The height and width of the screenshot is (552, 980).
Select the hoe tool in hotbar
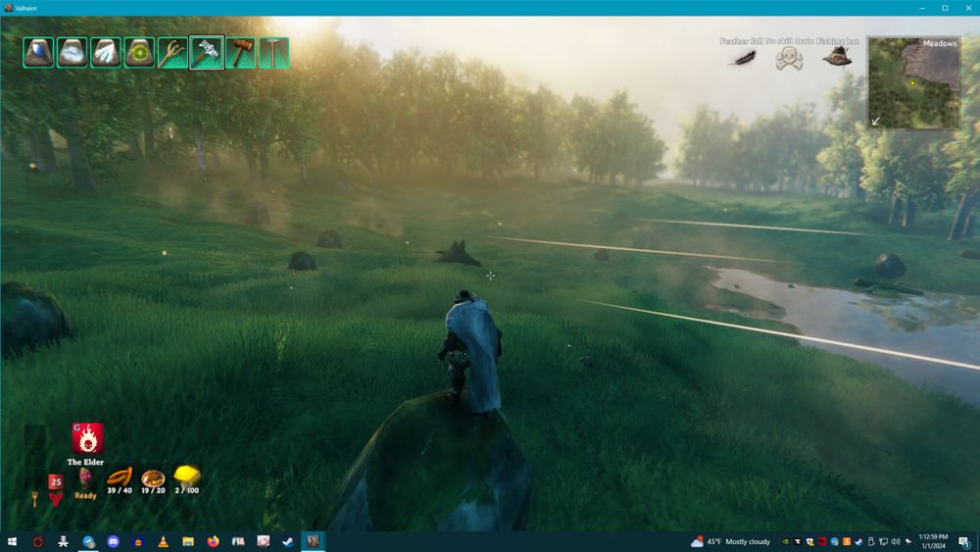pos(273,53)
